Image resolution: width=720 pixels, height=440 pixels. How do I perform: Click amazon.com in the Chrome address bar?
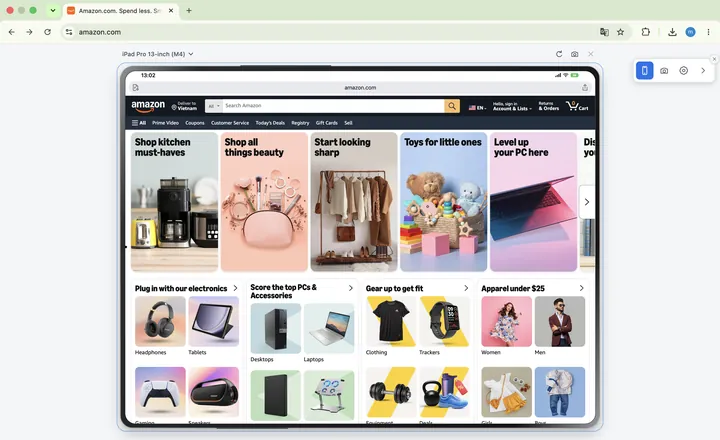pos(100,32)
